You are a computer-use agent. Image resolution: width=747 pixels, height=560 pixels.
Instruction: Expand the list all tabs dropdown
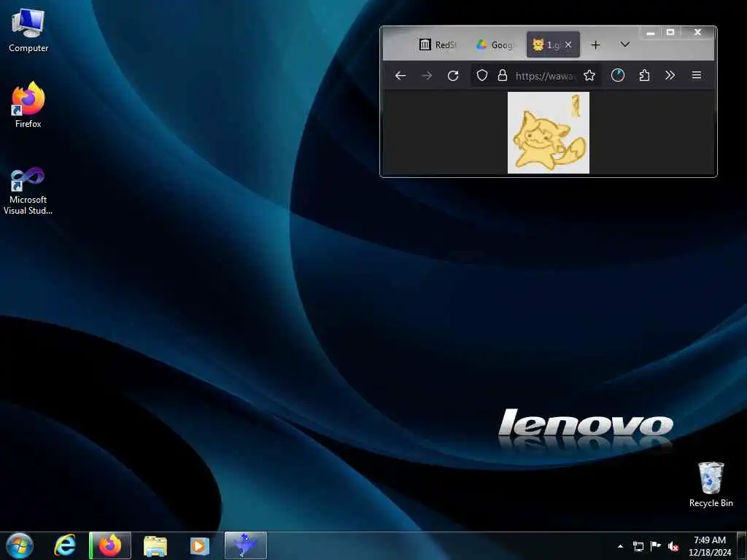pyautogui.click(x=625, y=44)
